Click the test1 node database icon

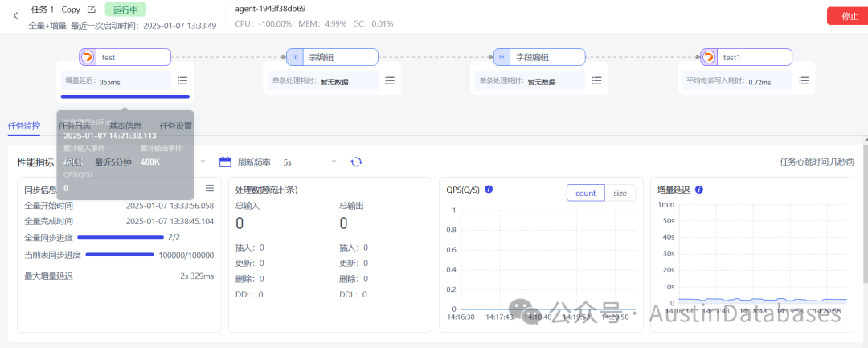(709, 57)
